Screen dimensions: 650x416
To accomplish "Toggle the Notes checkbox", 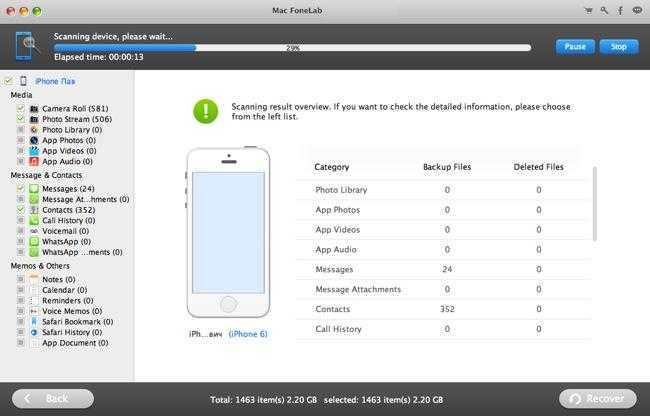I will [x=20, y=279].
